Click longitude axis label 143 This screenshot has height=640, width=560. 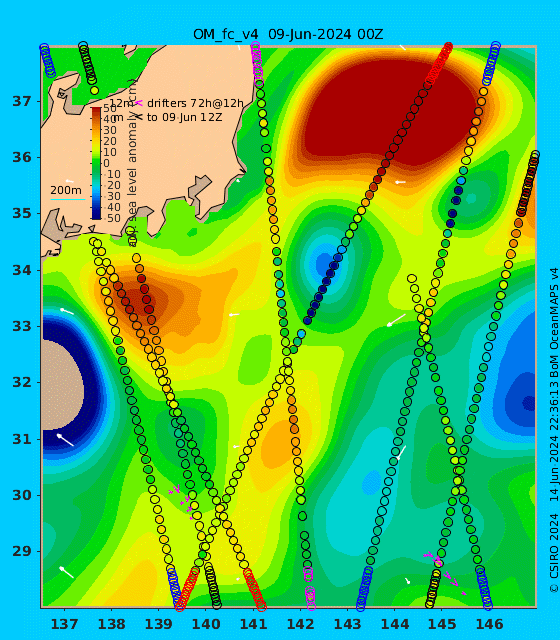348,624
